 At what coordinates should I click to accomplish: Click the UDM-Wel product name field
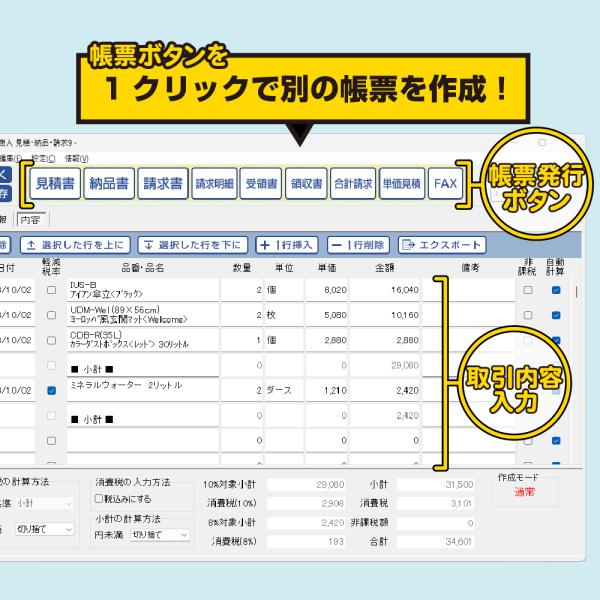143,315
